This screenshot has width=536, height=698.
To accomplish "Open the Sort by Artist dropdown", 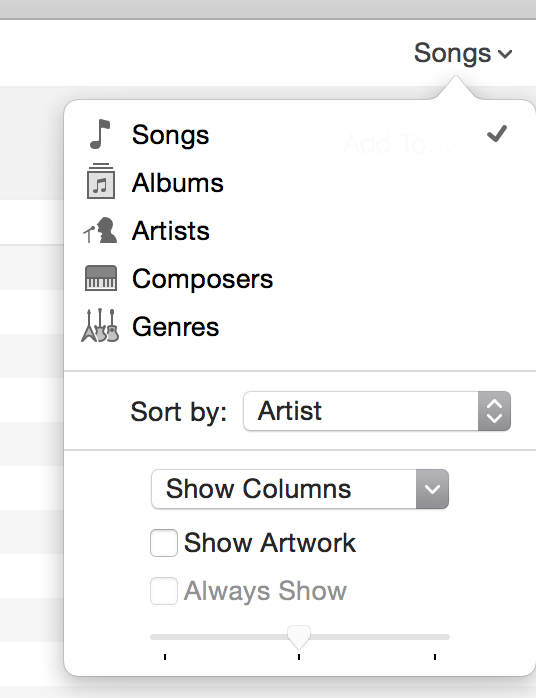I will pos(377,411).
